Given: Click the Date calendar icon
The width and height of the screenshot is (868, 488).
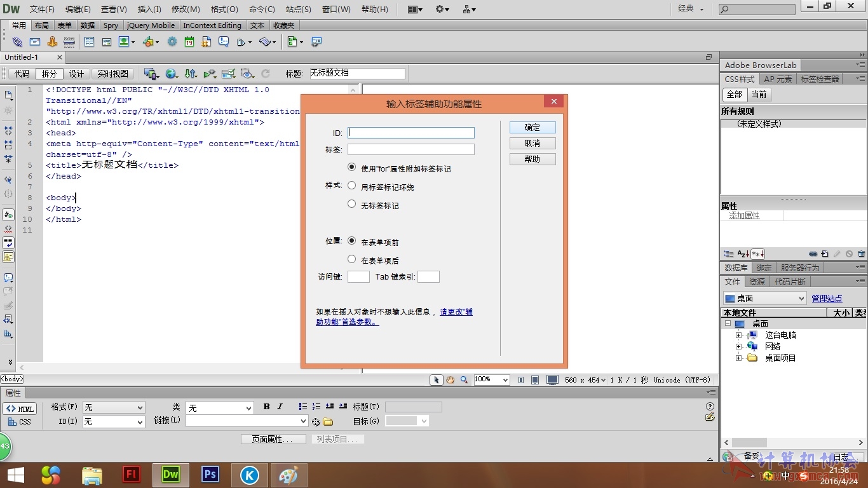Looking at the screenshot, I should [189, 42].
